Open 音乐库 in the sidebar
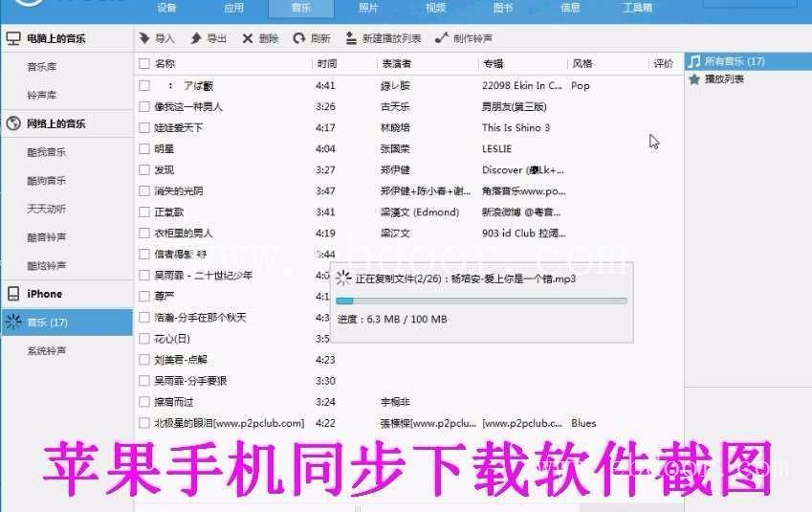 point(42,67)
